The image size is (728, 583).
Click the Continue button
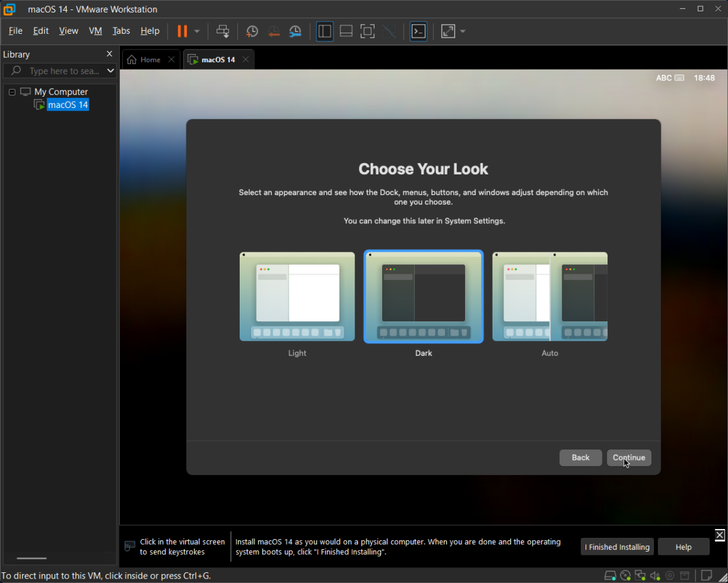click(x=629, y=457)
